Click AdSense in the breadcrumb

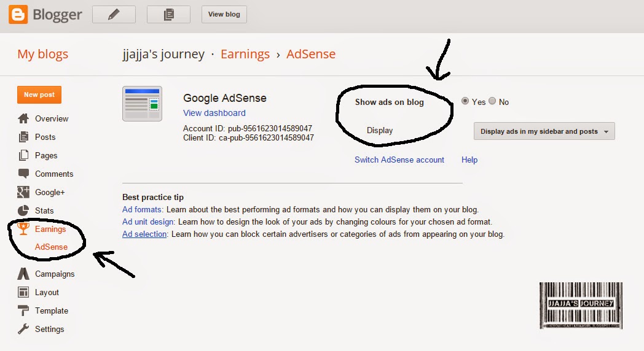click(311, 54)
